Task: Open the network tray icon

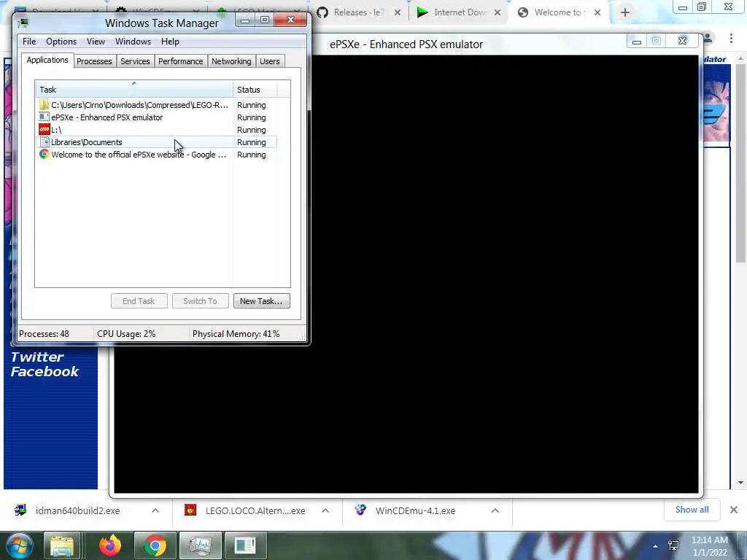Action: [673, 545]
